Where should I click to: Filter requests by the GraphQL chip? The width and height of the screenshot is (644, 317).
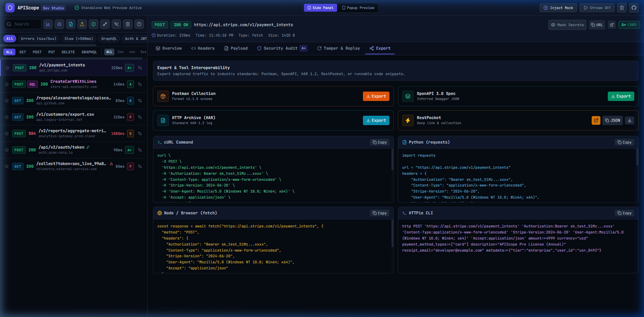tap(109, 39)
